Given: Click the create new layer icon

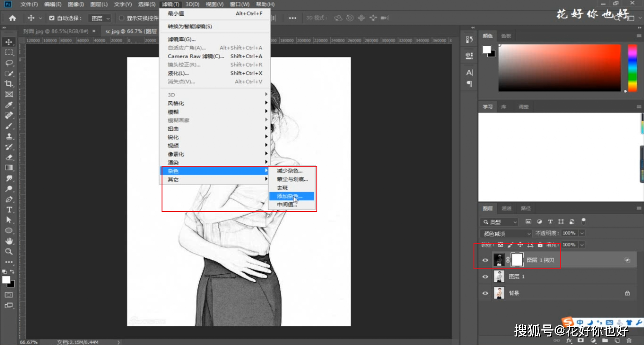Looking at the screenshot, I should [617, 341].
